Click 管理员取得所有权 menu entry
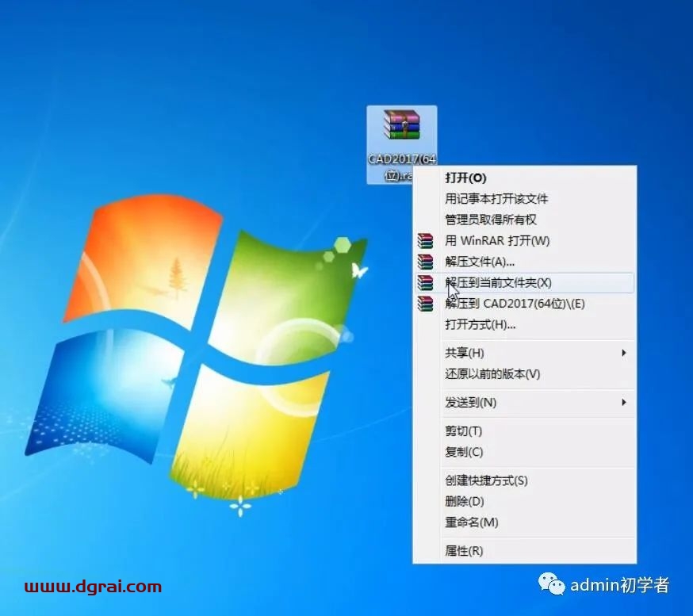Image resolution: width=693 pixels, height=616 pixels. click(x=524, y=220)
